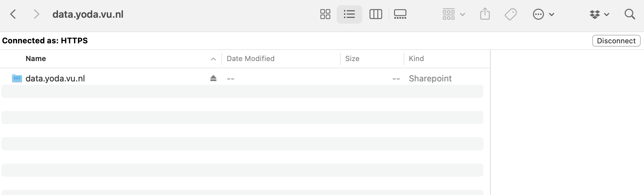The height and width of the screenshot is (195, 644).
Task: Click the back navigation arrow
Action: tap(13, 14)
